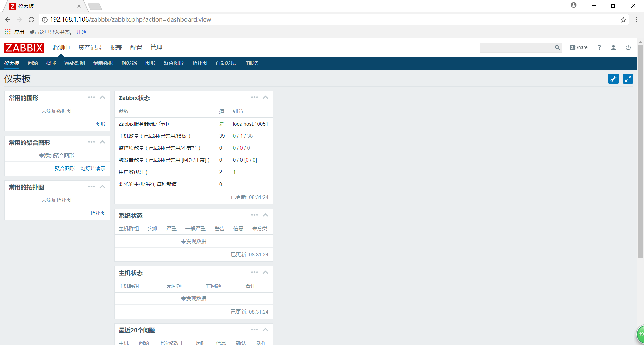644x345 pixels.
Task: Collapse the 主机状态 widget
Action: point(266,272)
